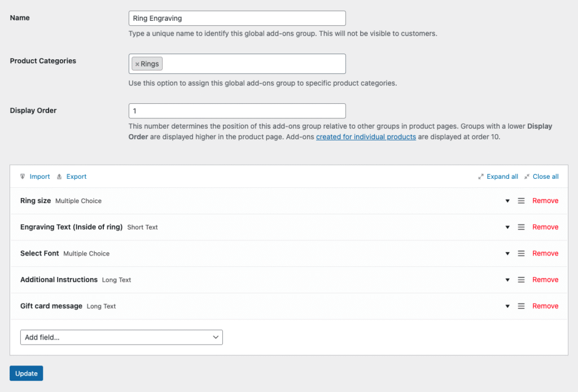Expand the Engraving Text field arrow

coord(507,227)
